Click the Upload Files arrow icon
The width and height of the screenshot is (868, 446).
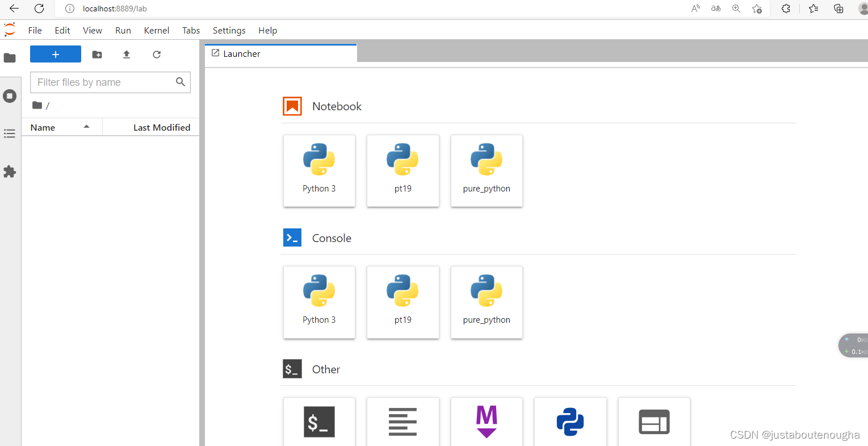click(x=127, y=55)
